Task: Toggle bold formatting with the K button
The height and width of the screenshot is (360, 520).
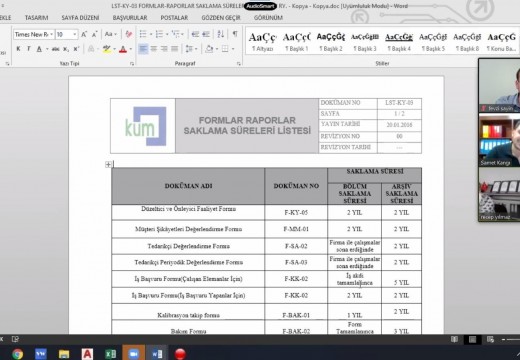Action: coord(18,49)
